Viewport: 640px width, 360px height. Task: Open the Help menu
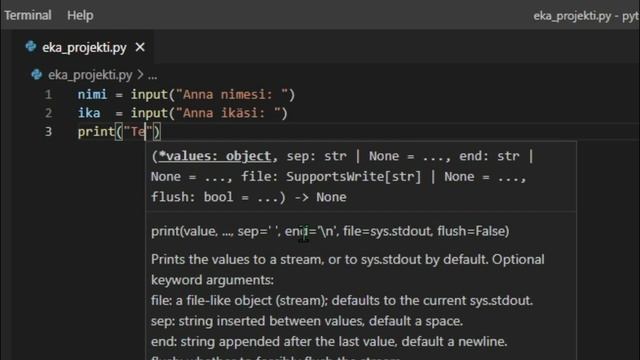(80, 16)
